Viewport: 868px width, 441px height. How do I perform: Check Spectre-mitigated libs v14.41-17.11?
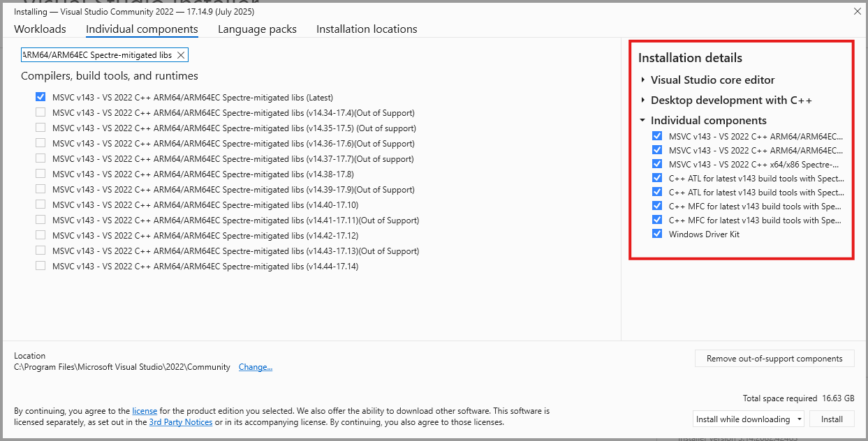point(41,221)
